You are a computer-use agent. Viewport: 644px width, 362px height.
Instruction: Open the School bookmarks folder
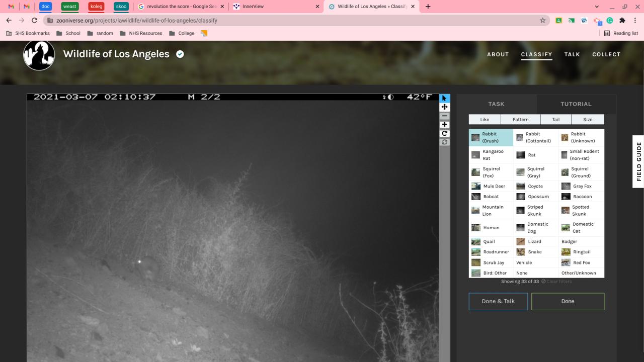68,33
